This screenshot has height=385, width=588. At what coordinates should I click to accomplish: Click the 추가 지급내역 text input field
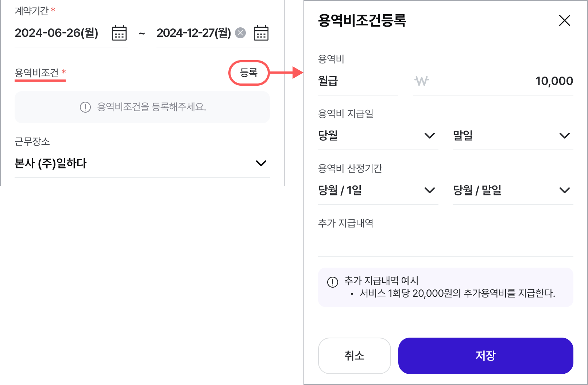point(445,244)
